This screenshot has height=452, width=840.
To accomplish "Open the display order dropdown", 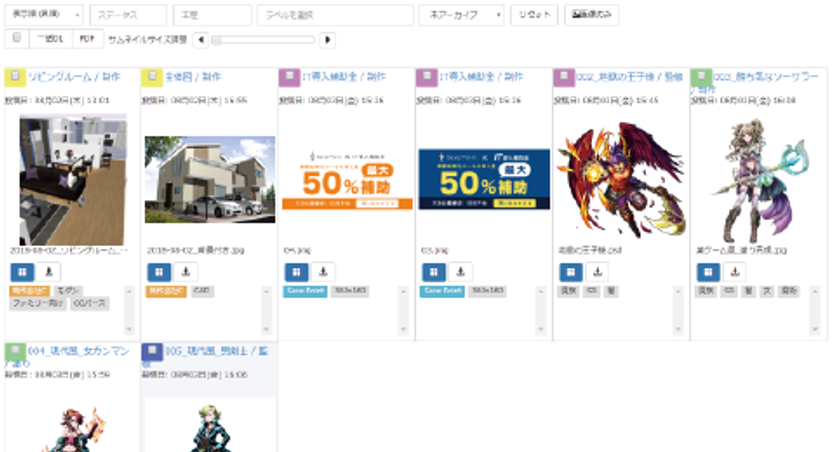I will 44,15.
